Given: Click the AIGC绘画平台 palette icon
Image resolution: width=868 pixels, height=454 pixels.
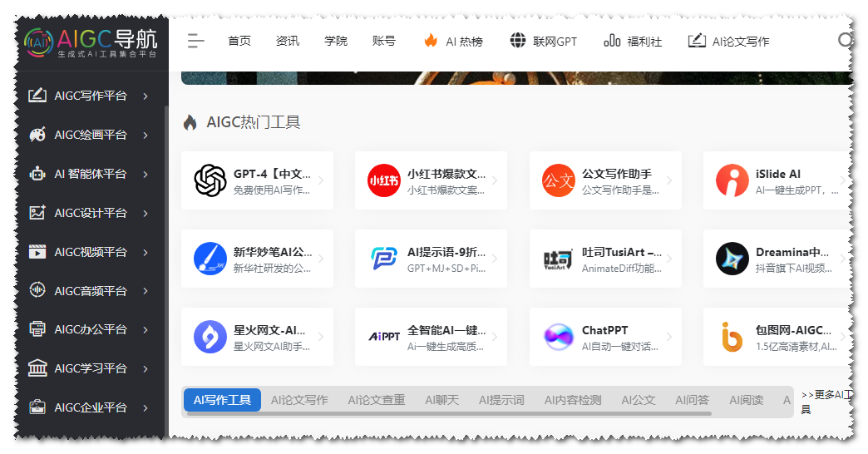Looking at the screenshot, I should (37, 135).
